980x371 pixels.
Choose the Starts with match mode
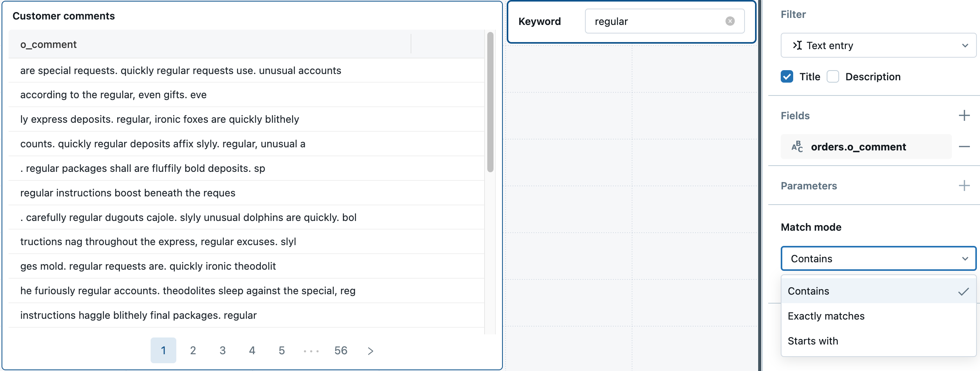point(813,341)
